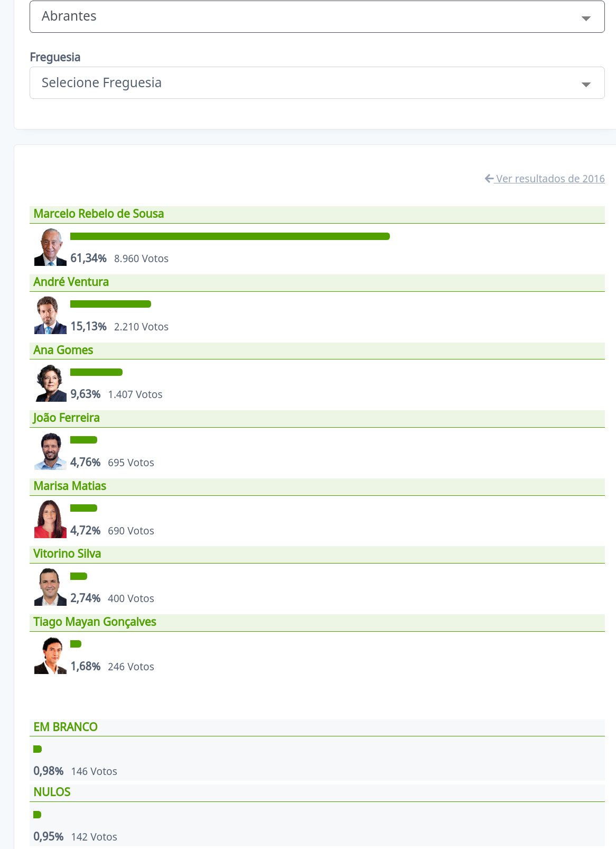The height and width of the screenshot is (849, 616).
Task: Click the Tiago Mayan Gonçalves name header
Action: [95, 622]
